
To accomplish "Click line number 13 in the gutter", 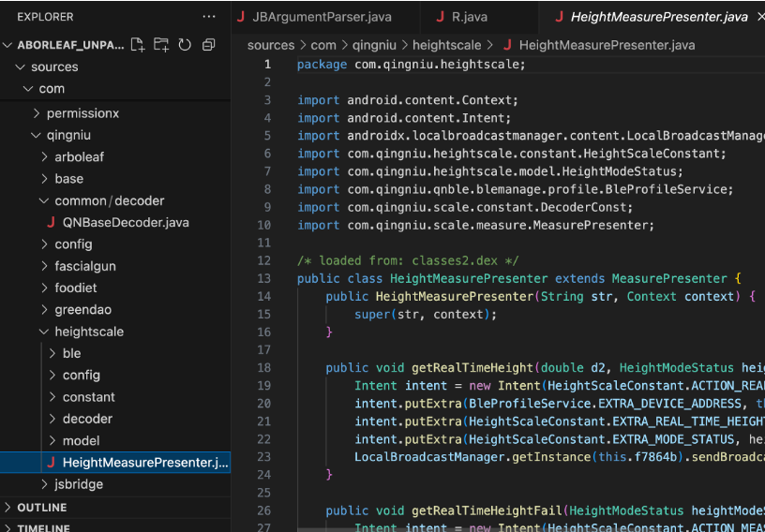I will click(x=263, y=278).
